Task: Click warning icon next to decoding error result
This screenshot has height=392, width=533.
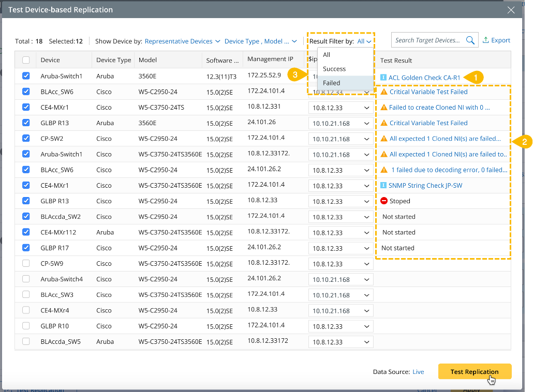Action: [384, 170]
